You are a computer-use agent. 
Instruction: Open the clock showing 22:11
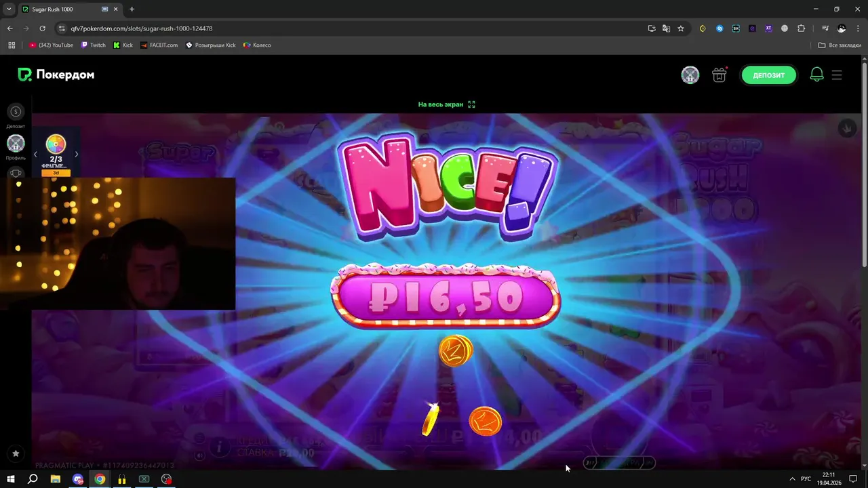(x=829, y=479)
